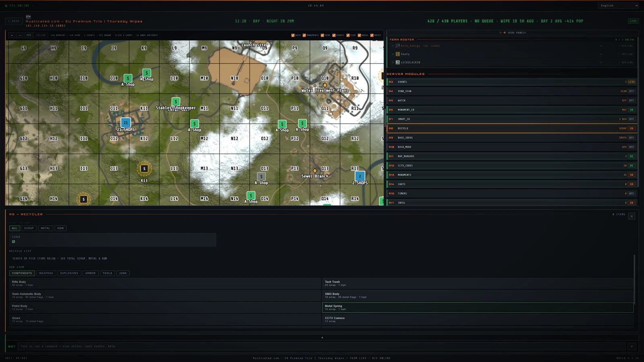644x362 pixels.
Task: Switch the WATCH module OFF toggle
Action: tap(632, 101)
